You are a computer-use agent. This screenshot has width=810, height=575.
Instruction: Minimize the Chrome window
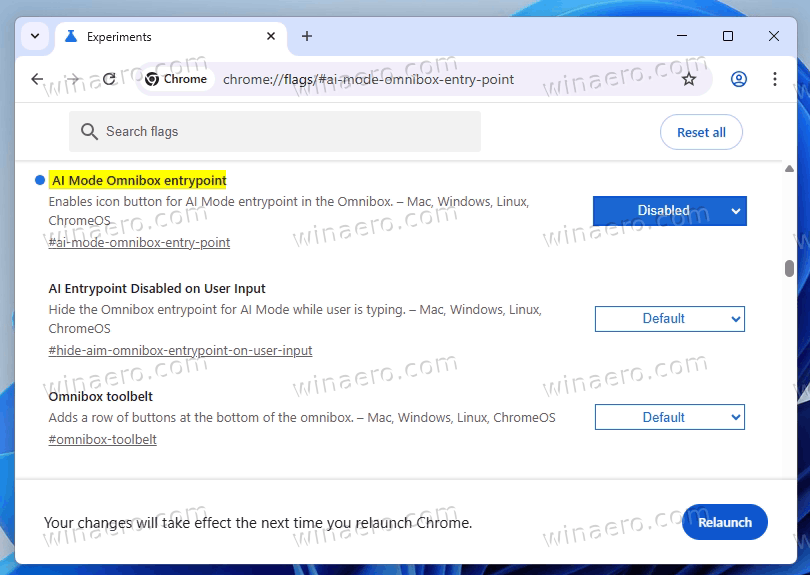682,36
